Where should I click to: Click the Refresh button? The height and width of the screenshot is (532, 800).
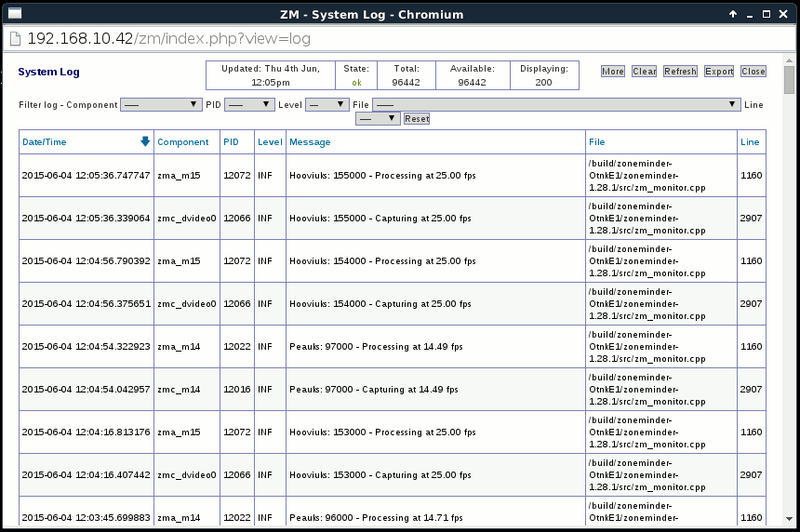coord(680,72)
